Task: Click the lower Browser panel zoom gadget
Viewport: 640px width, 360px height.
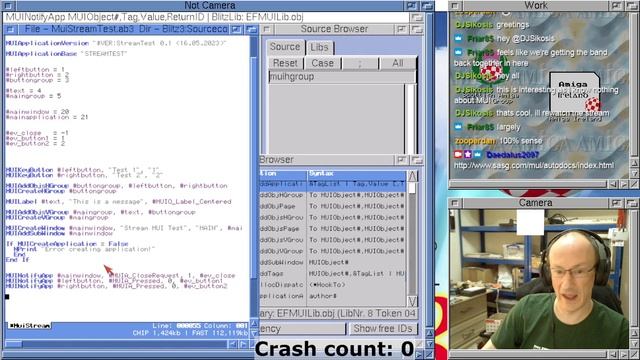Action: click(x=401, y=160)
